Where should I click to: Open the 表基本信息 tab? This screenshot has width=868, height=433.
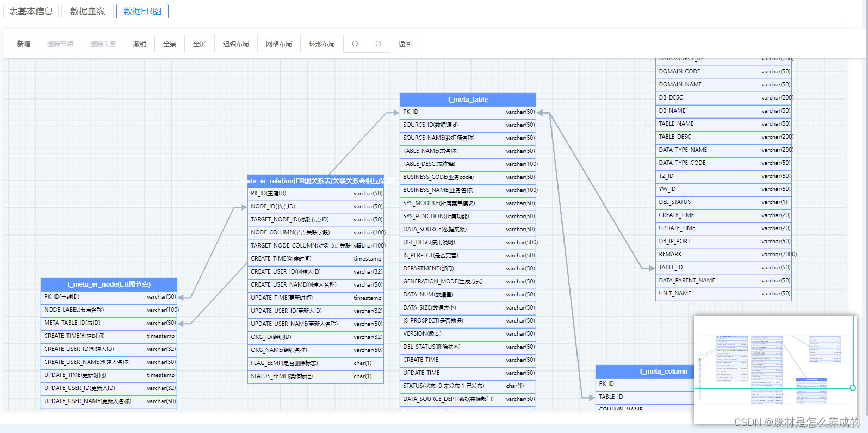pyautogui.click(x=31, y=11)
